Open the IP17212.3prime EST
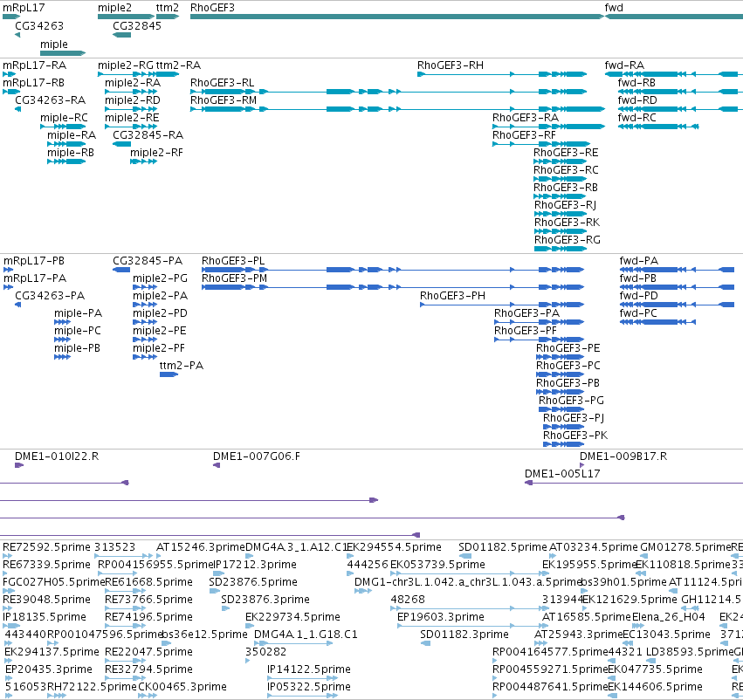 point(218,573)
